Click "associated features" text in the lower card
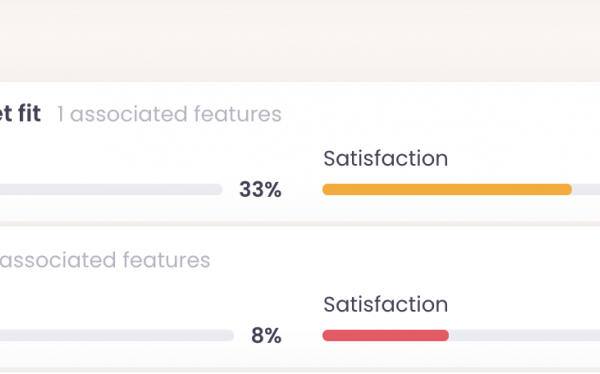Image resolution: width=600 pixels, height=374 pixels. tap(105, 260)
